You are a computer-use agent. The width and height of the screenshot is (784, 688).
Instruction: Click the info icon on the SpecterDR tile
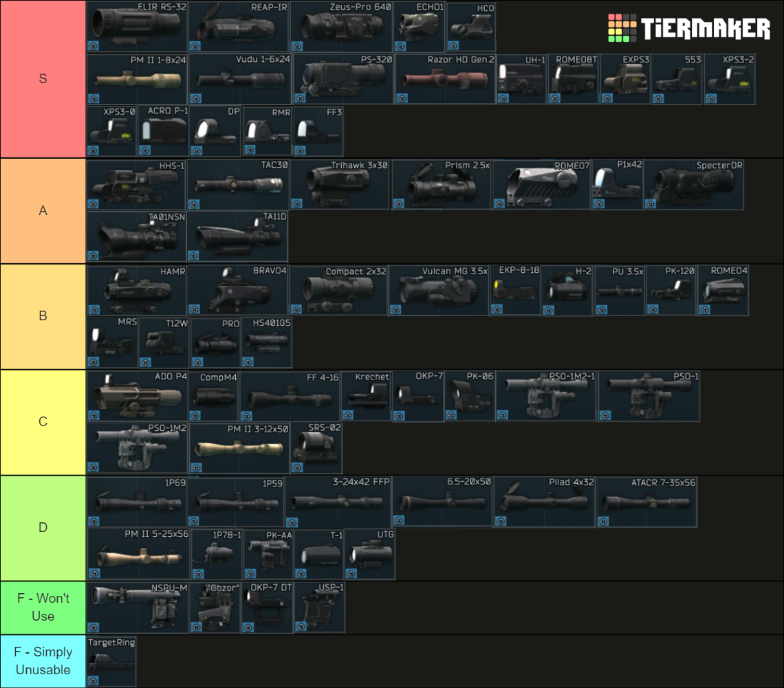click(x=649, y=203)
